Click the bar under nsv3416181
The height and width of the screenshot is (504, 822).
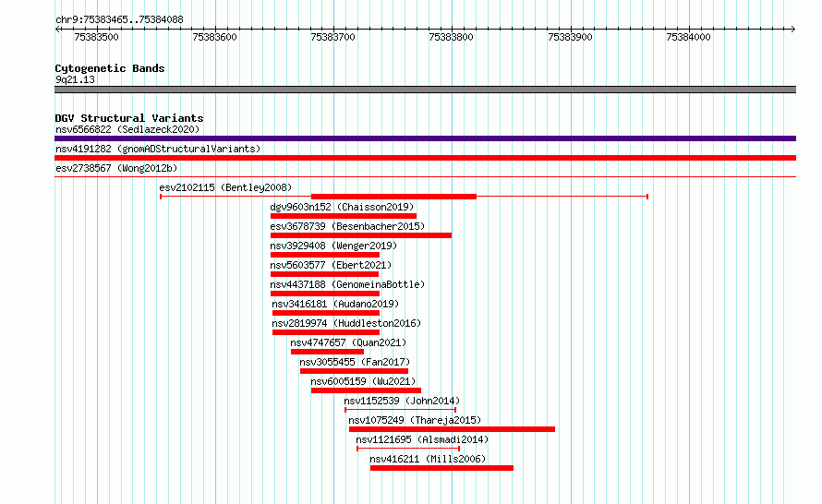(325, 313)
